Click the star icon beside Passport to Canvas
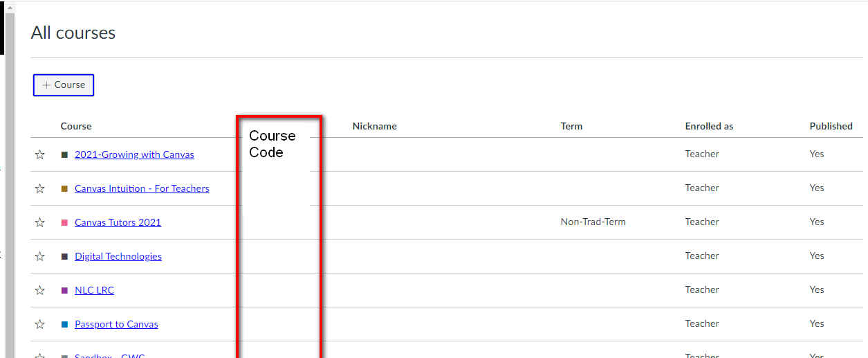This screenshot has height=358, width=868. [40, 324]
